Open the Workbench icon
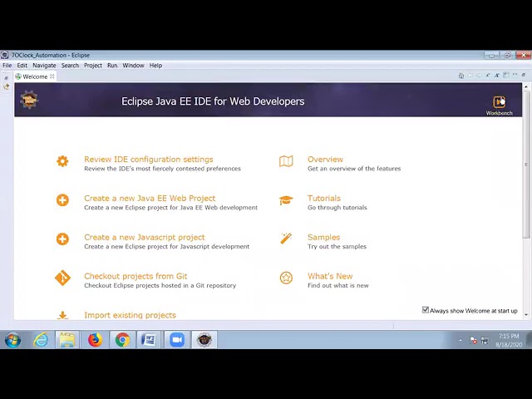The width and height of the screenshot is (532, 399). [499, 101]
